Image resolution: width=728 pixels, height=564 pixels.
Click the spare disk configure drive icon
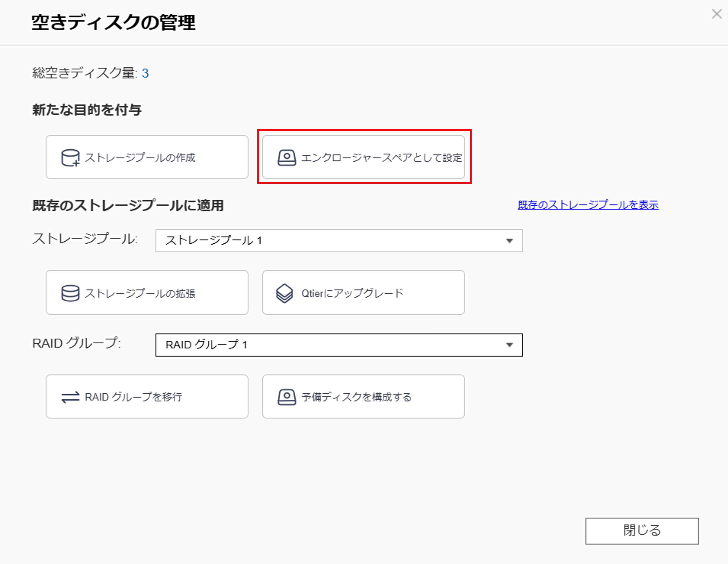(287, 397)
